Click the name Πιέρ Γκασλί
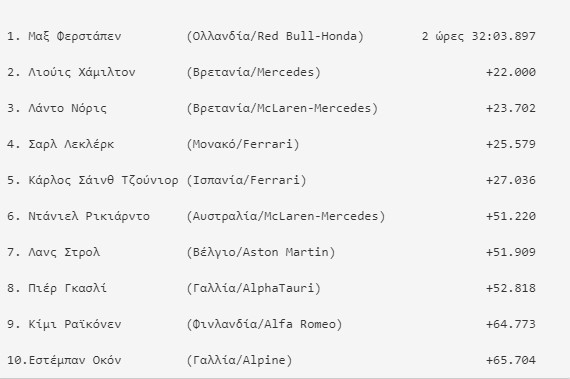The width and height of the screenshot is (570, 379). pyautogui.click(x=68, y=288)
